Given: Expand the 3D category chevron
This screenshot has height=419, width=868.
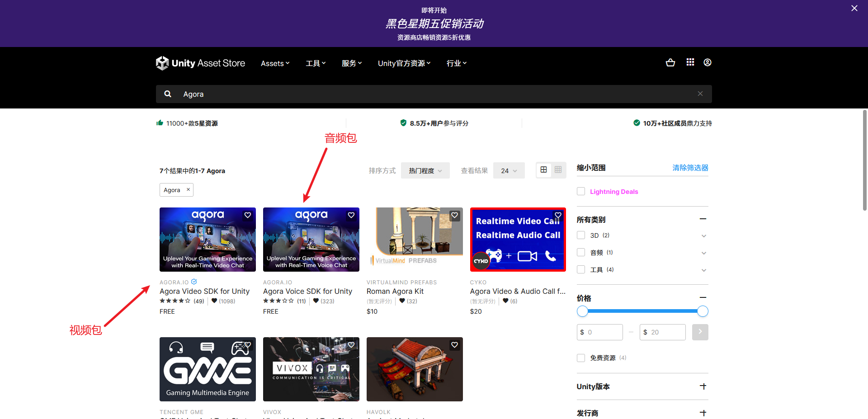Looking at the screenshot, I should pyautogui.click(x=704, y=235).
